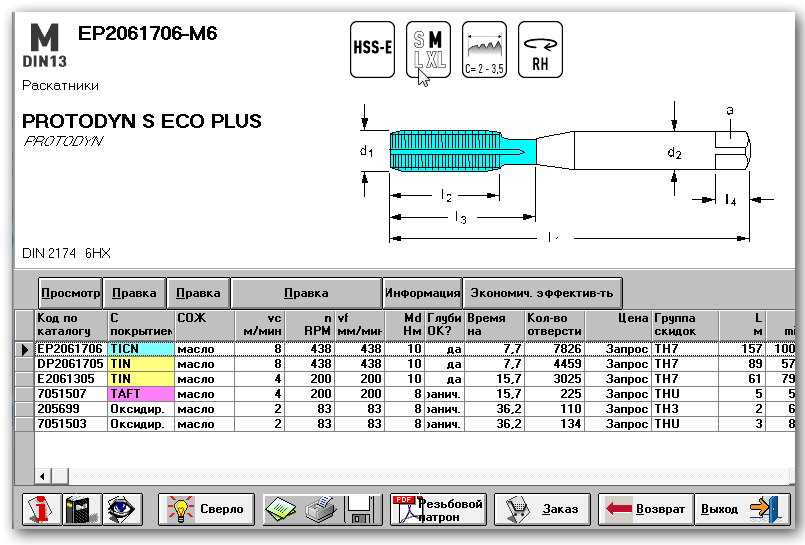Open the Просмотр tab button
This screenshot has height=545, width=805.
[70, 293]
